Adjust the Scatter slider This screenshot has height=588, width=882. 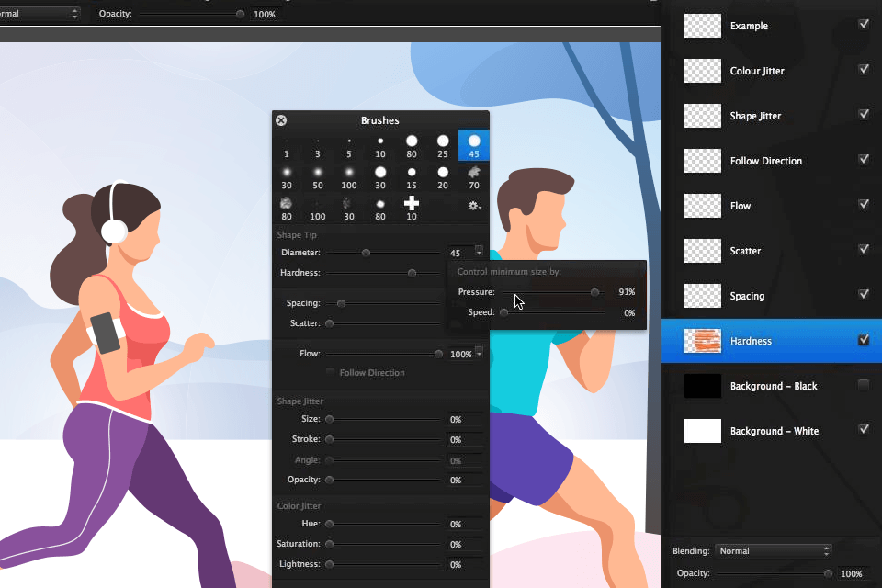330,323
